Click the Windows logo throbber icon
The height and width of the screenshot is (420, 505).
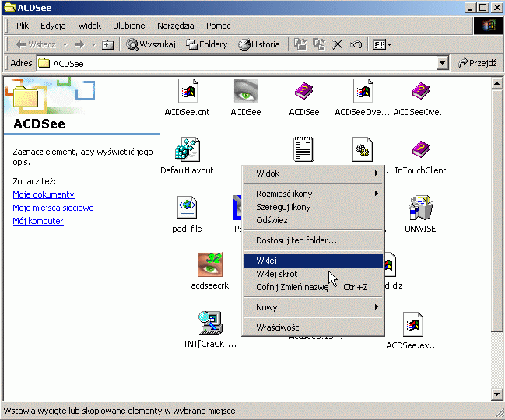(x=489, y=26)
